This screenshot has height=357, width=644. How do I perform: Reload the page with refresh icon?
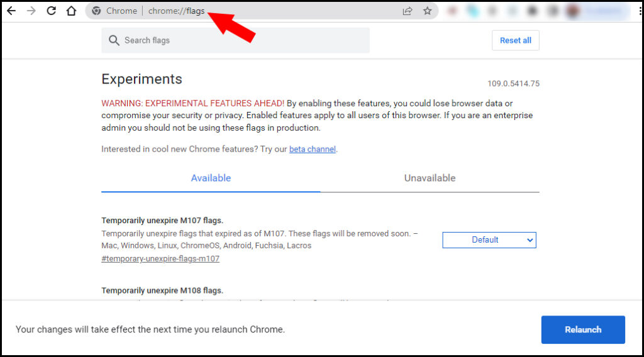[x=52, y=11]
